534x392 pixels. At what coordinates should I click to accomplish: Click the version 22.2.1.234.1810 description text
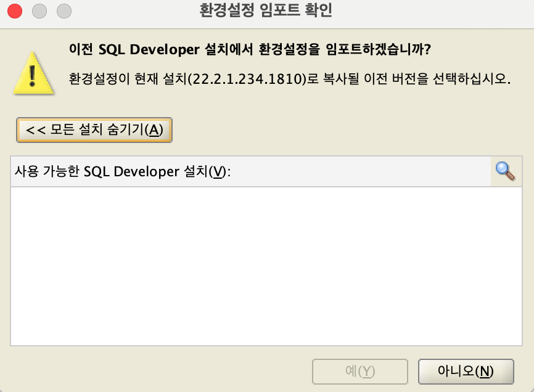point(289,79)
